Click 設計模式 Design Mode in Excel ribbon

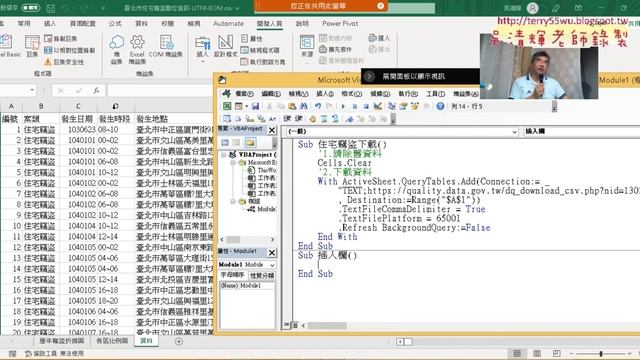(225, 46)
